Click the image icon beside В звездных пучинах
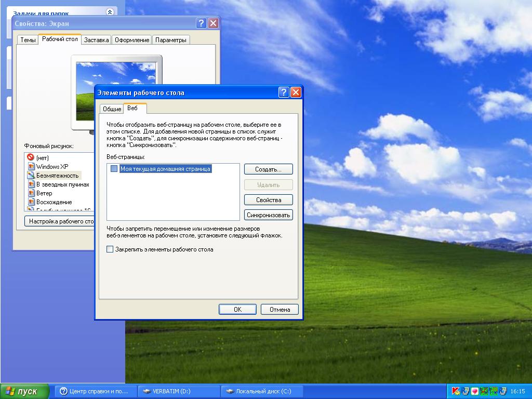 (x=31, y=184)
